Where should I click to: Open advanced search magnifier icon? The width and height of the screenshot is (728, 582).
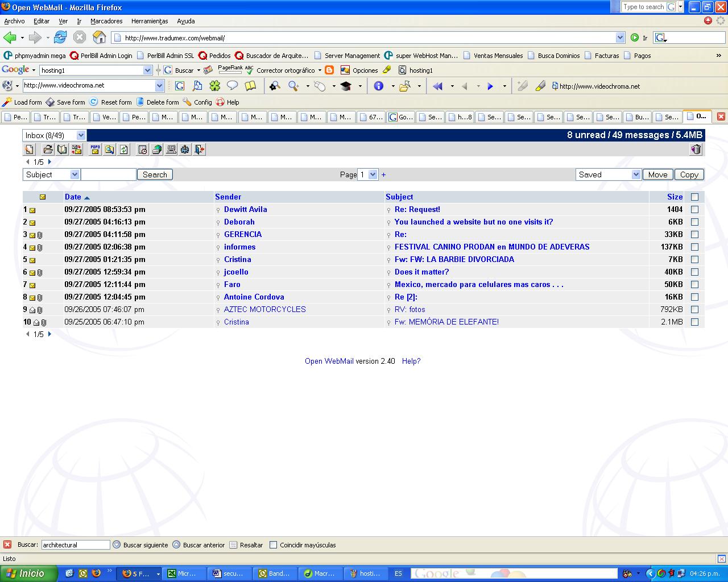pyautogui.click(x=109, y=149)
